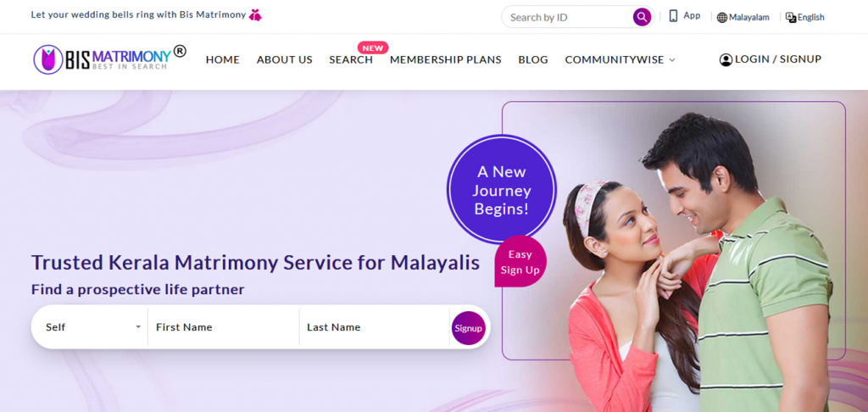Click the pink Easy Sign Up badge
Screen dimensions: 868x412
click(x=520, y=262)
